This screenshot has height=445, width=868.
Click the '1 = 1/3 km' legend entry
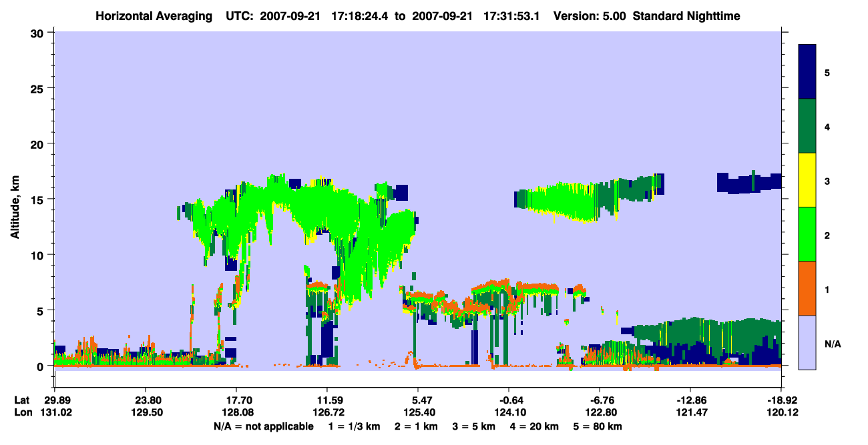354,426
